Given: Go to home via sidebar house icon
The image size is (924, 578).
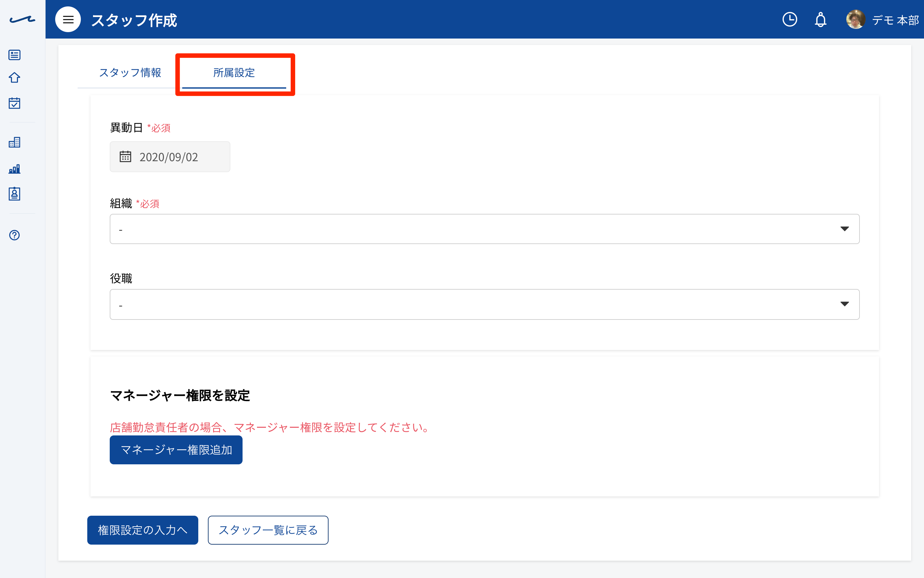Looking at the screenshot, I should pos(14,78).
